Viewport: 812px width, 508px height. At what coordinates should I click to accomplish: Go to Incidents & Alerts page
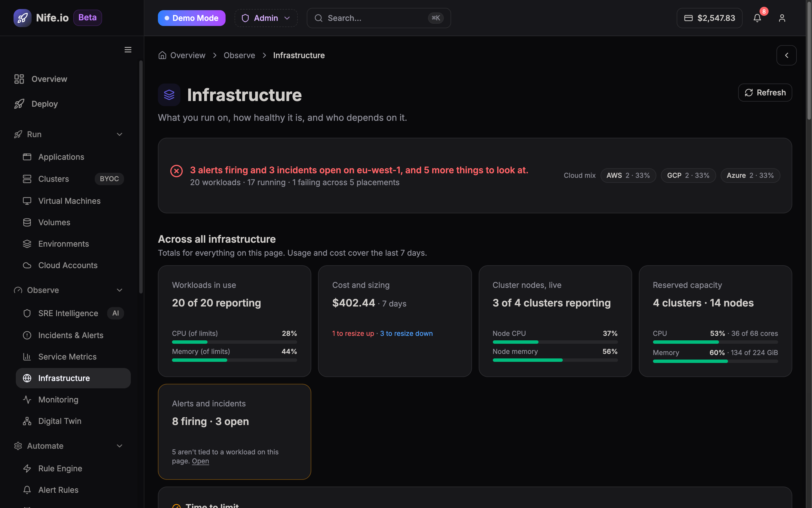click(73, 335)
